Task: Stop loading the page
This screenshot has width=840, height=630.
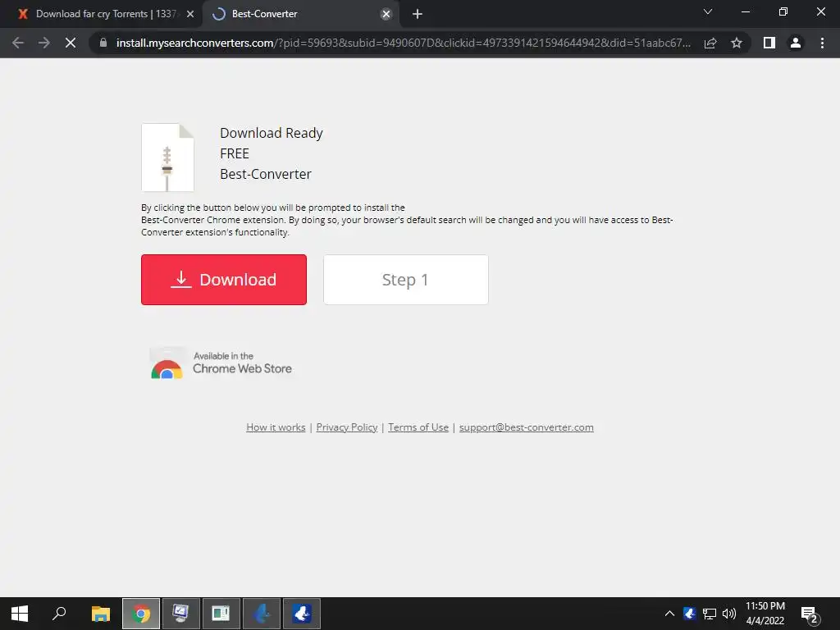Action: pos(71,43)
